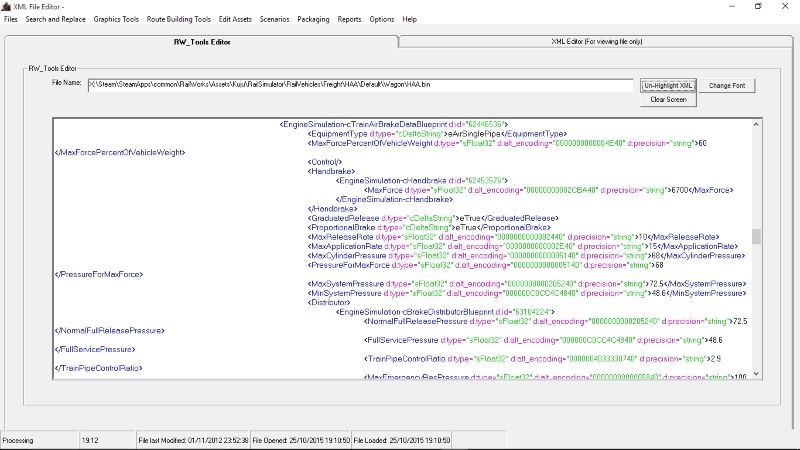Click the Change Font button
The height and width of the screenshot is (450, 800).
click(728, 86)
